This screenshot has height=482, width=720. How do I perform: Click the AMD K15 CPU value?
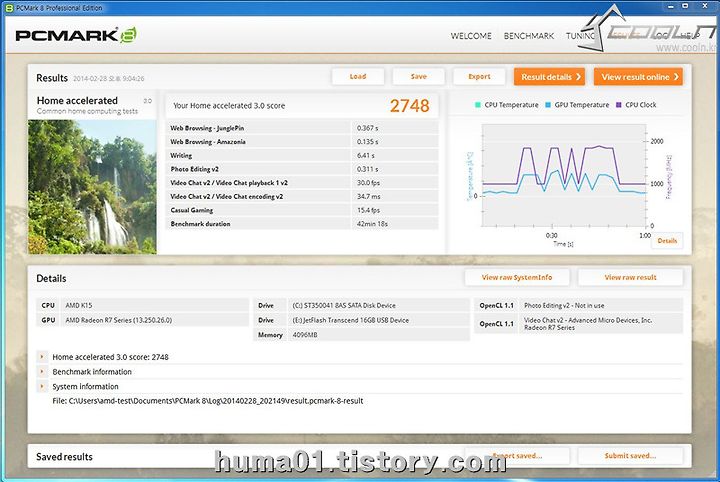79,305
